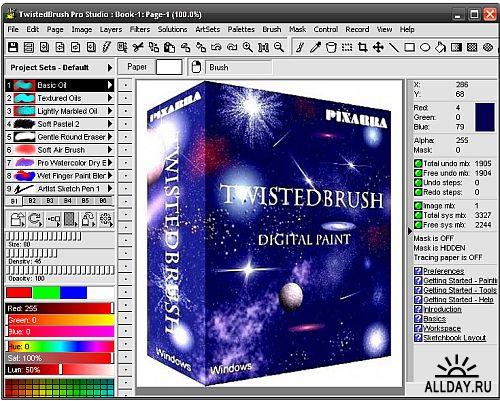The image size is (500, 401).
Task: Open Getting Started - Help link
Action: pos(458,300)
